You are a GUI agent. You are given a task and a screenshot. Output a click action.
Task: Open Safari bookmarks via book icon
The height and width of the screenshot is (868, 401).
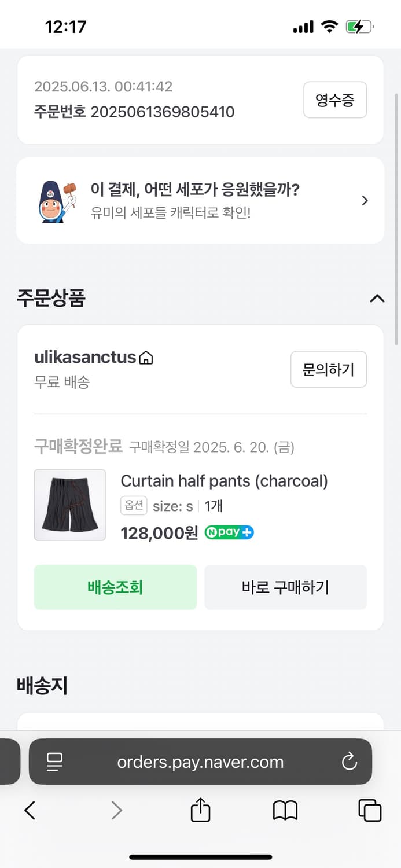[284, 810]
